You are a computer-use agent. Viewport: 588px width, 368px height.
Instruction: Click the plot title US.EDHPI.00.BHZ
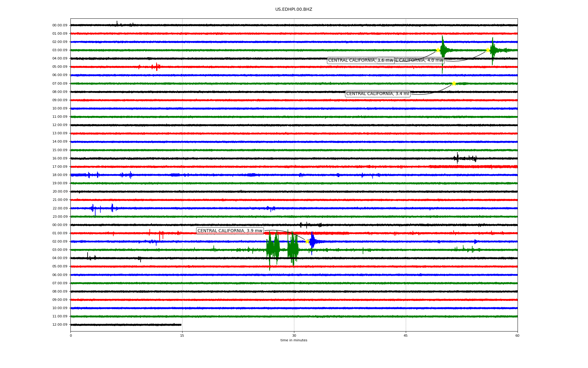coord(294,10)
